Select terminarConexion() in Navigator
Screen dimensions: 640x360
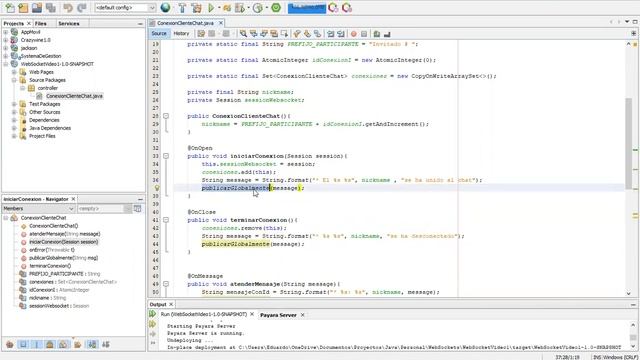point(50,266)
